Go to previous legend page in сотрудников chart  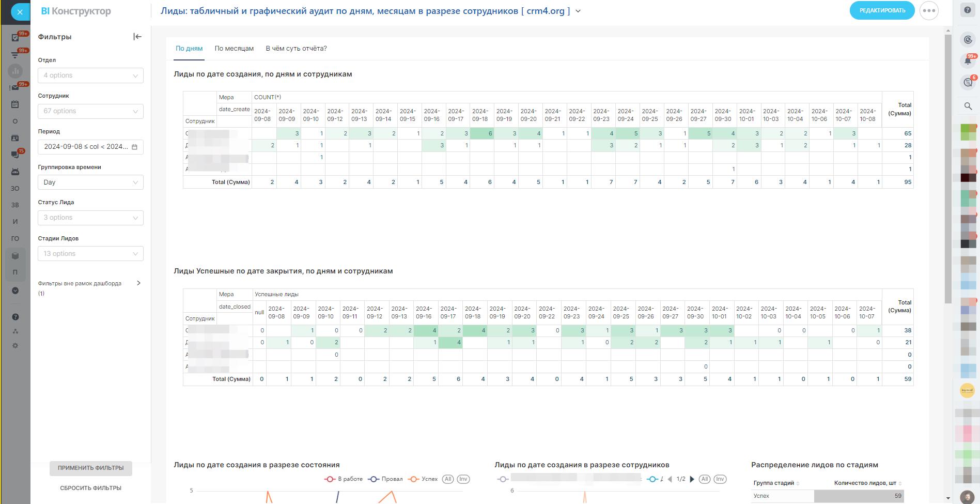(670, 479)
